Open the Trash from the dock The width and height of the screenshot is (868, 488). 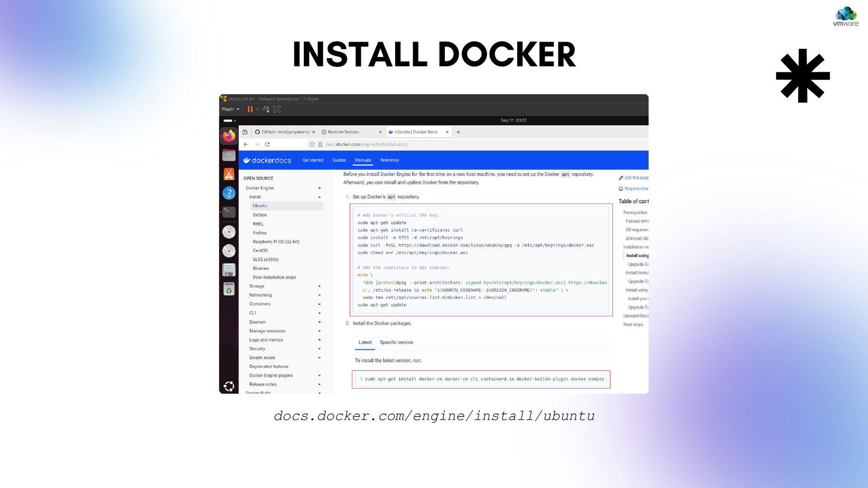229,289
